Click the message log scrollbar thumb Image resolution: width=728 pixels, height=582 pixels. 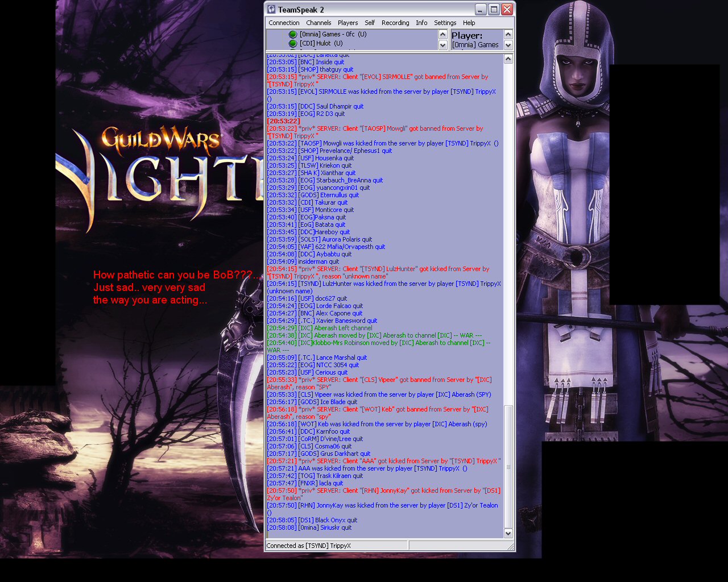(x=508, y=467)
